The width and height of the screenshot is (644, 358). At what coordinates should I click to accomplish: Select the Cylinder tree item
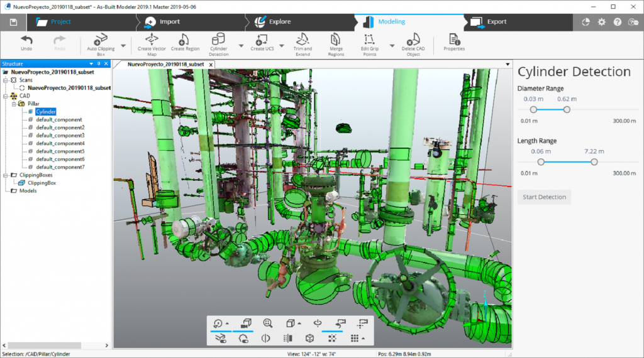[x=45, y=112]
